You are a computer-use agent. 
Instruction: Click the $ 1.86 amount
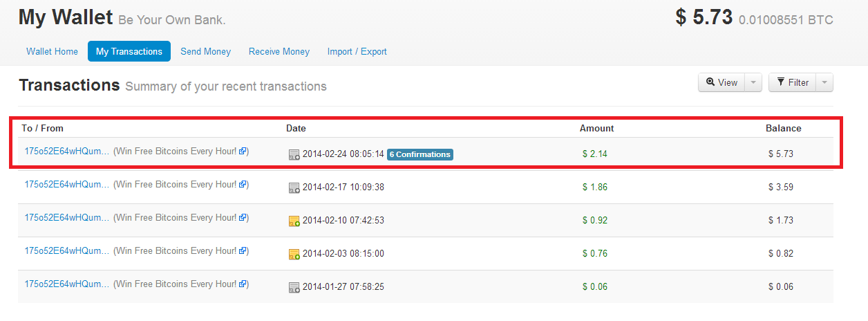595,187
